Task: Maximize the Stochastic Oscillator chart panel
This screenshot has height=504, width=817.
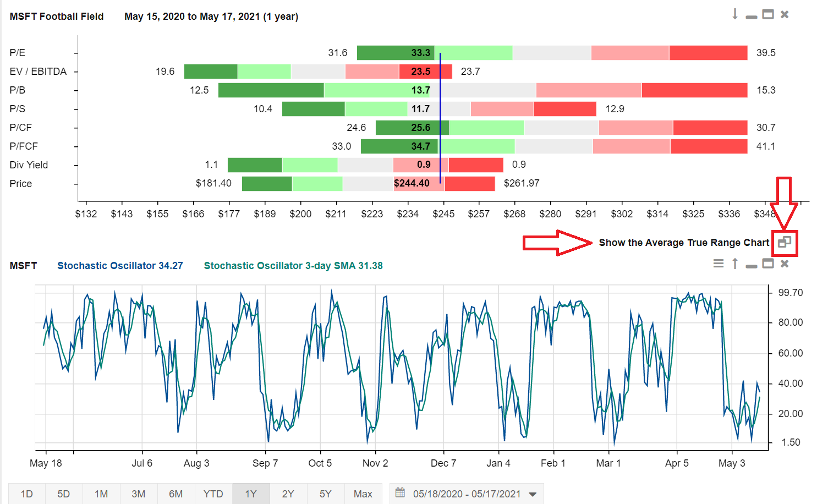Action: click(768, 264)
